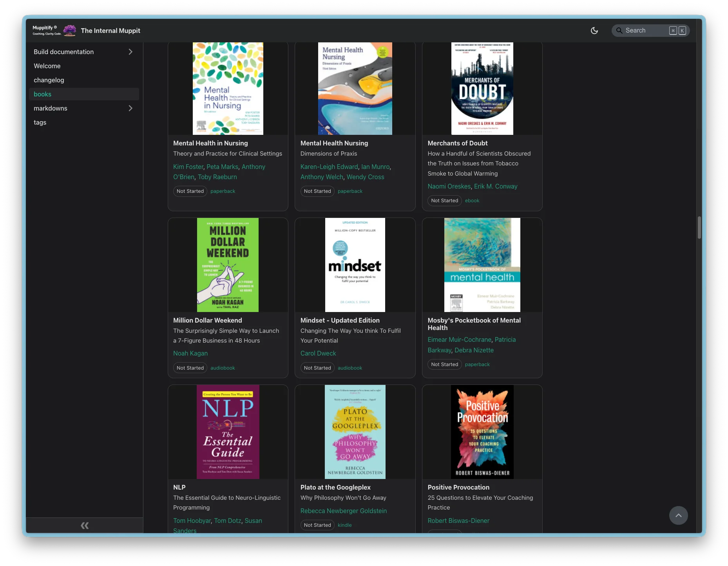Toggle dark mode with the moon icon
The image size is (728, 566).
594,30
